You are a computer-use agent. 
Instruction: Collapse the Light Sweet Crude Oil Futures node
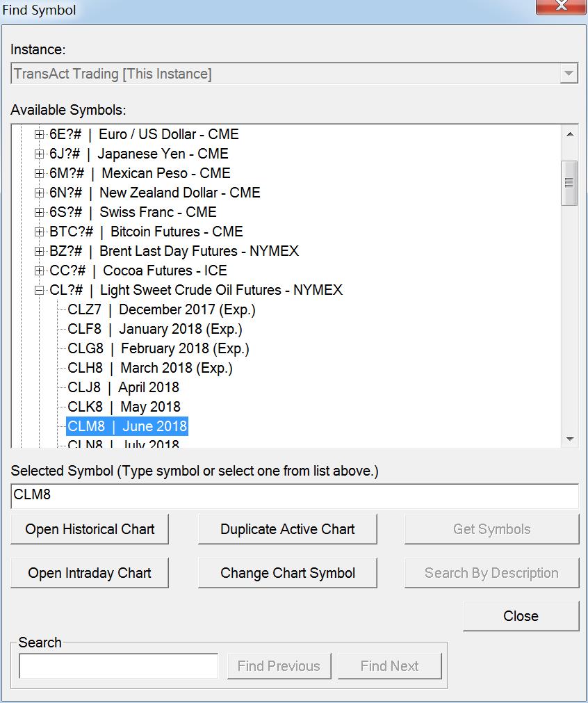click(x=39, y=290)
